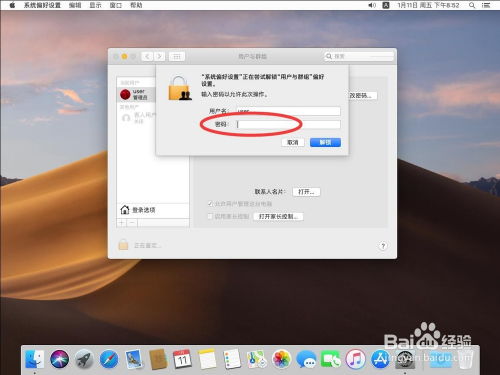This screenshot has width=500, height=375.
Task: Open Calendar from the Dock
Action: (x=182, y=359)
